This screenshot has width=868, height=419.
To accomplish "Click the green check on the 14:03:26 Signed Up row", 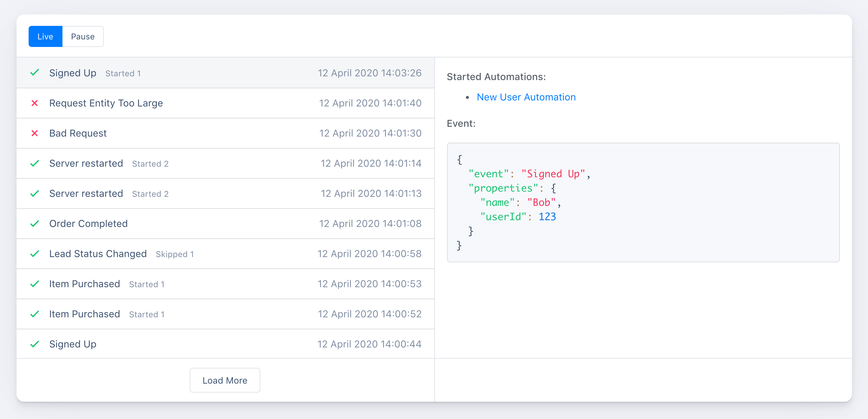I will [x=35, y=73].
